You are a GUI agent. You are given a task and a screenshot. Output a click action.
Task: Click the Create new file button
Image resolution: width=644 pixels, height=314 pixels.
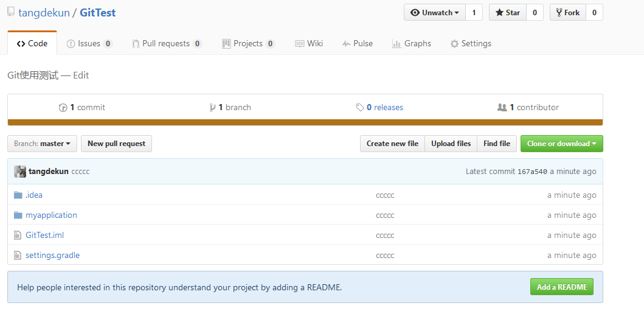pyautogui.click(x=392, y=144)
